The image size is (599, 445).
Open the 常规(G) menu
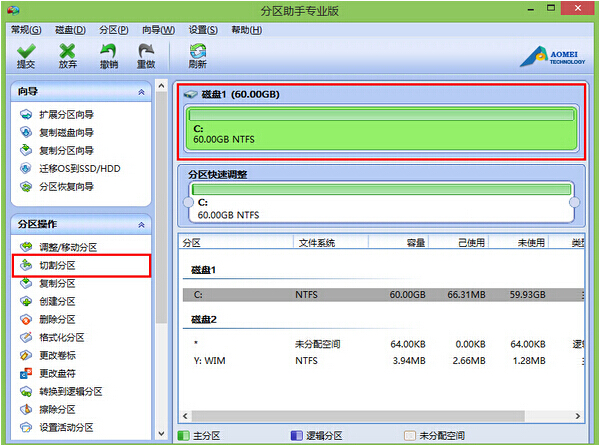[26, 30]
